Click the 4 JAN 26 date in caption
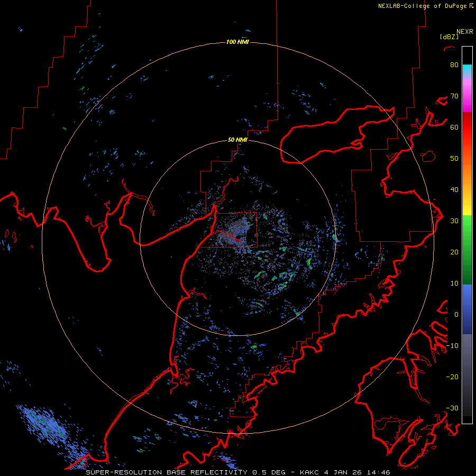The width and height of the screenshot is (476, 476). (x=344, y=472)
